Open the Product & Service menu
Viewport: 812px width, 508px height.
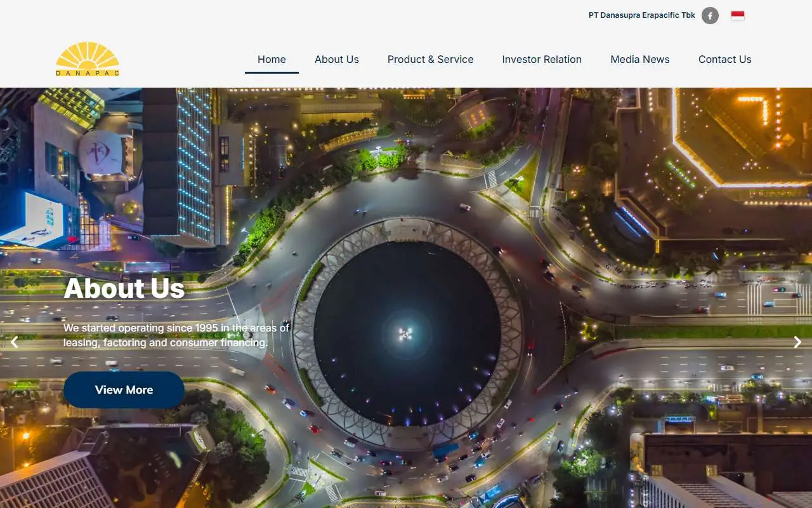click(x=430, y=59)
